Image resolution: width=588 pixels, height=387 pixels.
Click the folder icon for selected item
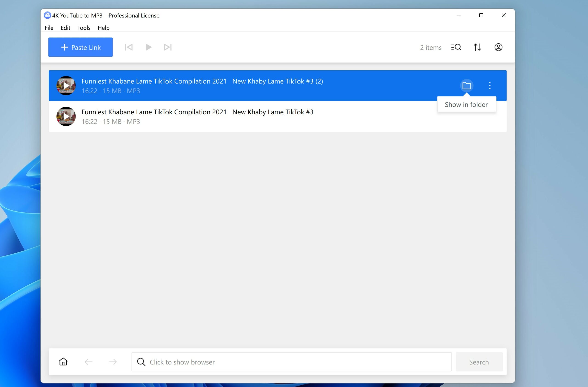click(x=466, y=85)
